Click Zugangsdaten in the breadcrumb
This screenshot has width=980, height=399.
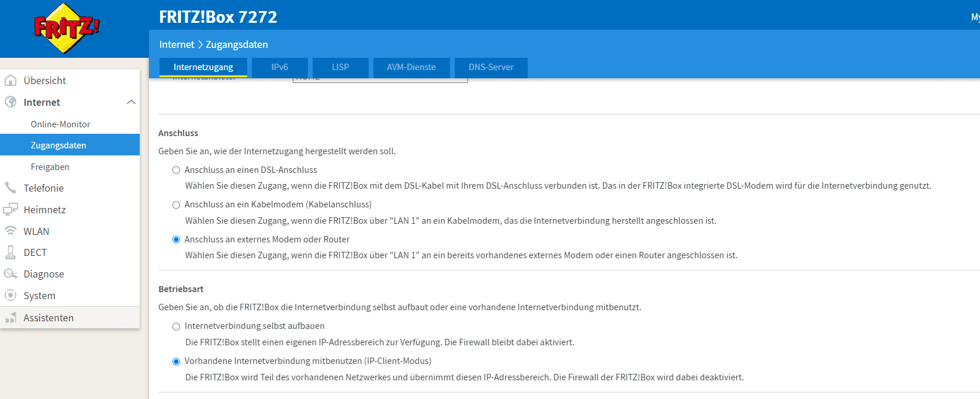coord(237,44)
